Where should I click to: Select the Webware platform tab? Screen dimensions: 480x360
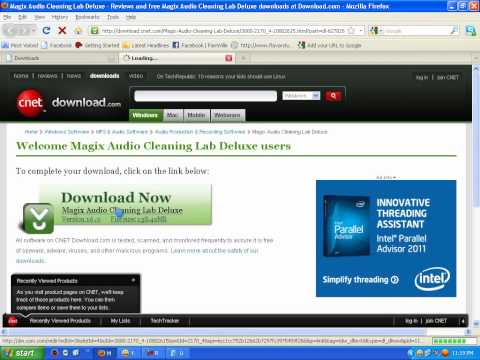(227, 115)
